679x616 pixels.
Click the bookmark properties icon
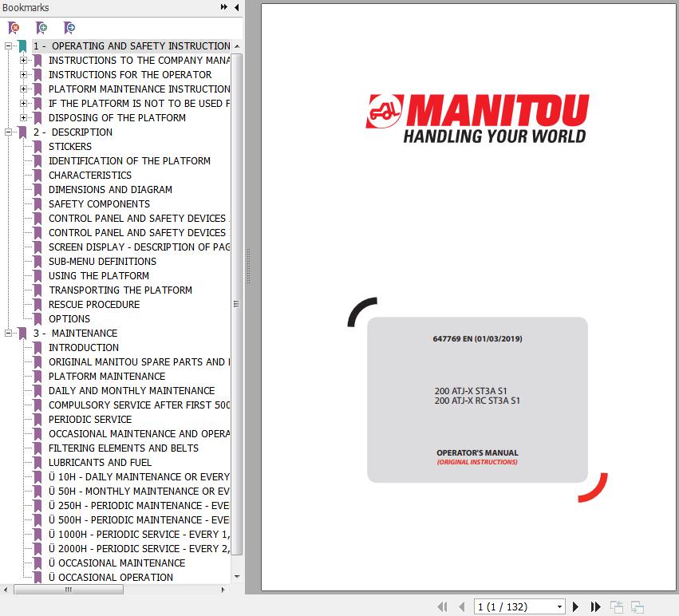click(69, 28)
